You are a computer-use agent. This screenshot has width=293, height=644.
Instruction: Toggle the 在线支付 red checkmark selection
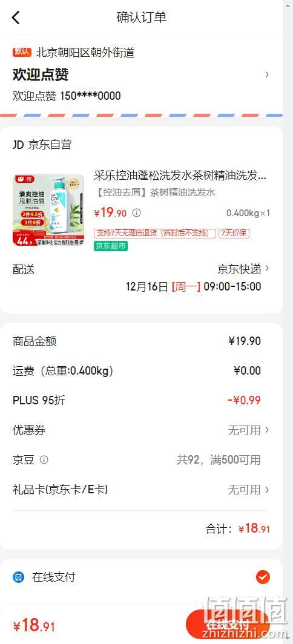[263, 577]
